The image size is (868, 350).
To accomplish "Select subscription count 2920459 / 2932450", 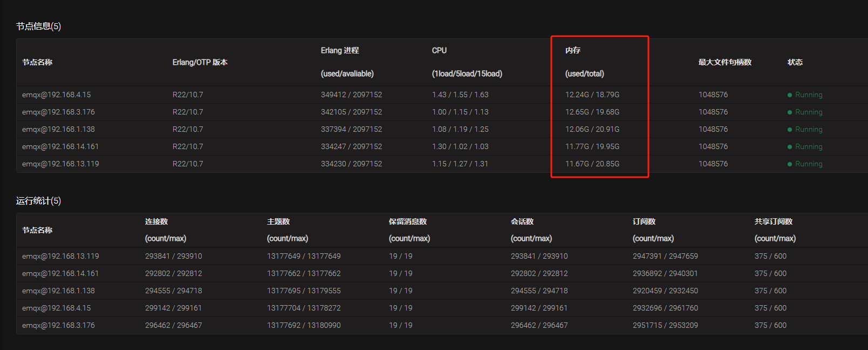I will point(665,291).
